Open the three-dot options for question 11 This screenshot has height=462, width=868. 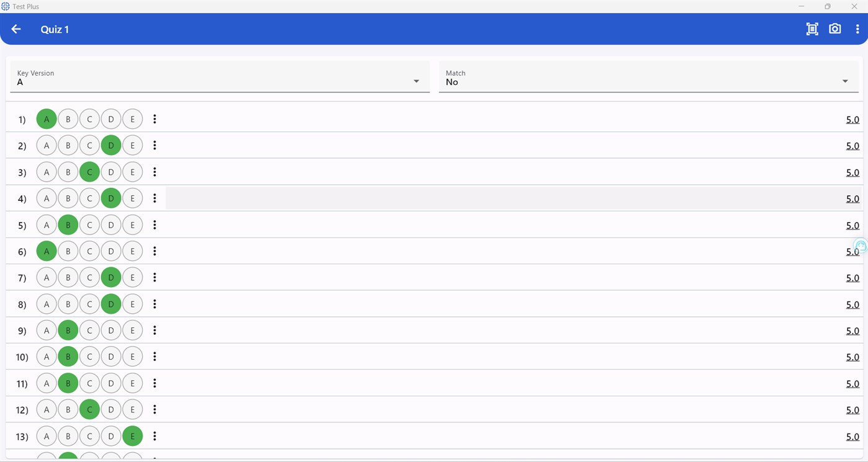click(154, 383)
